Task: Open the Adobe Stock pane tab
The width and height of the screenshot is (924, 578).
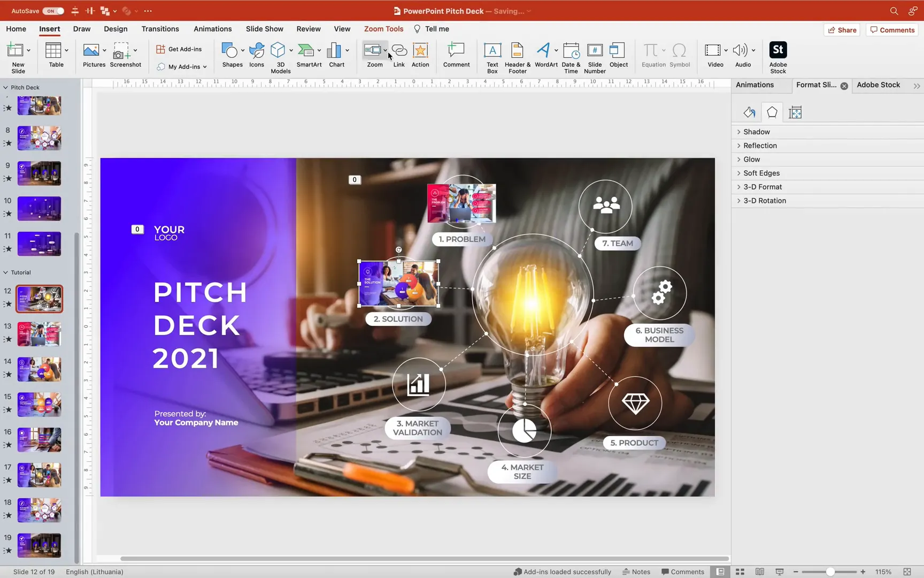Action: click(x=879, y=85)
